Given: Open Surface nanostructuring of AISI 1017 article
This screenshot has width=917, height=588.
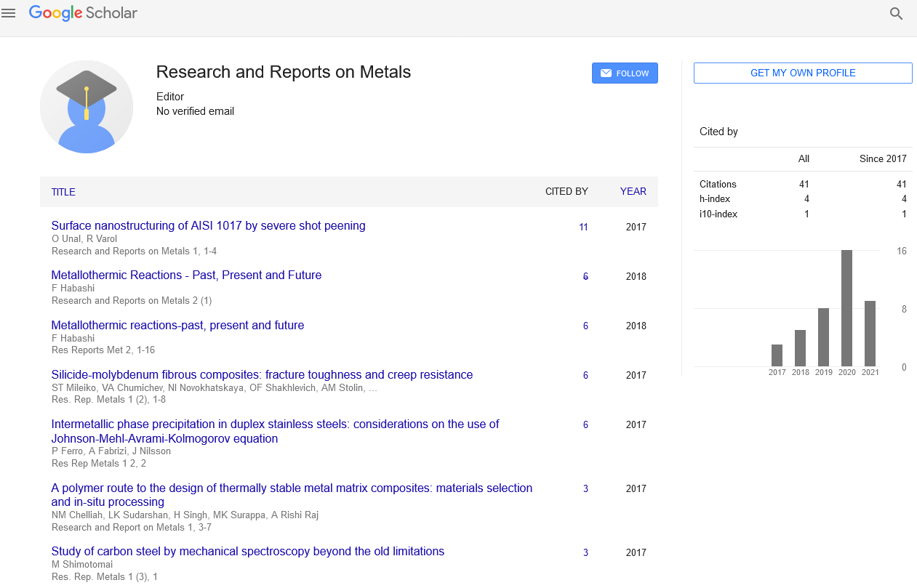Looking at the screenshot, I should tap(209, 226).
